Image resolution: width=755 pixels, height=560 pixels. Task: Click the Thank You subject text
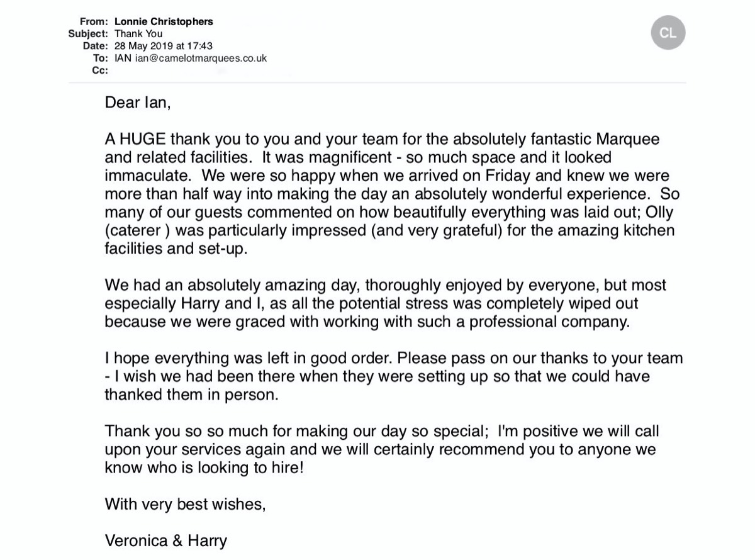pyautogui.click(x=138, y=34)
